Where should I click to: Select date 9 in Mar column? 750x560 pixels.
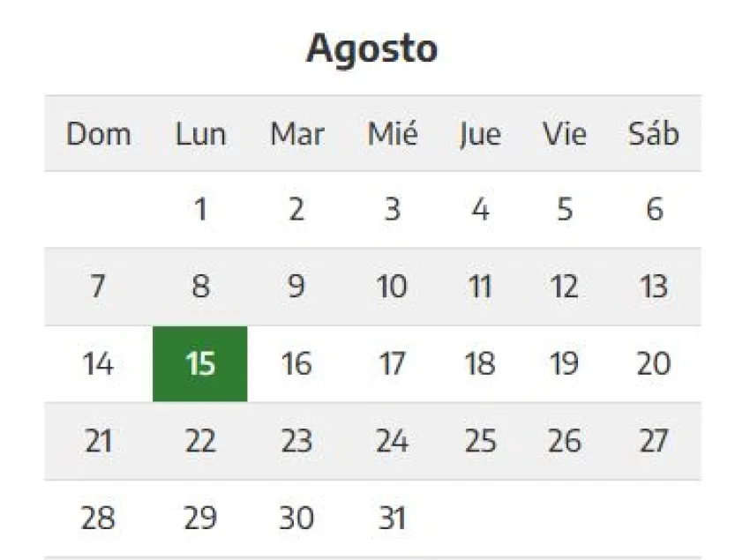[296, 287]
